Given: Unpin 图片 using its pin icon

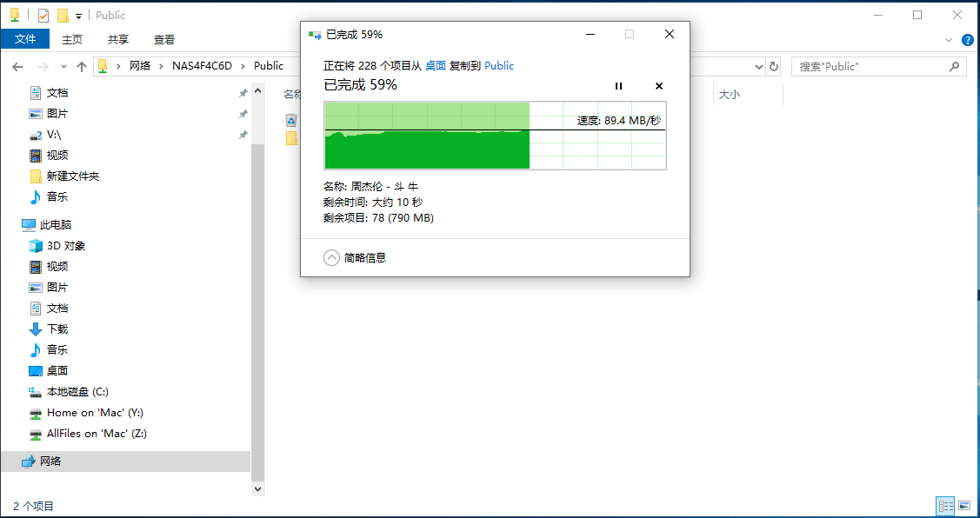Looking at the screenshot, I should (x=243, y=114).
